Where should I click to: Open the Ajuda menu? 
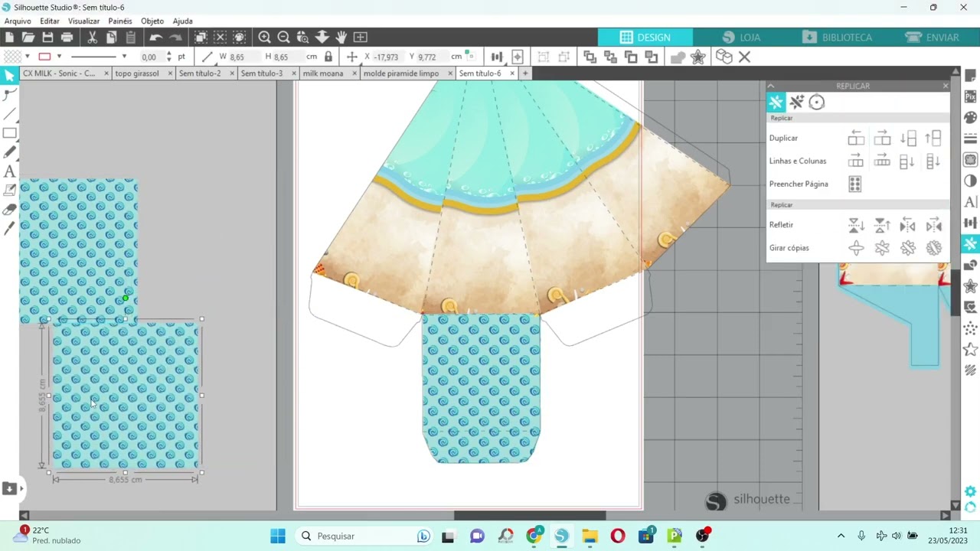pos(183,21)
